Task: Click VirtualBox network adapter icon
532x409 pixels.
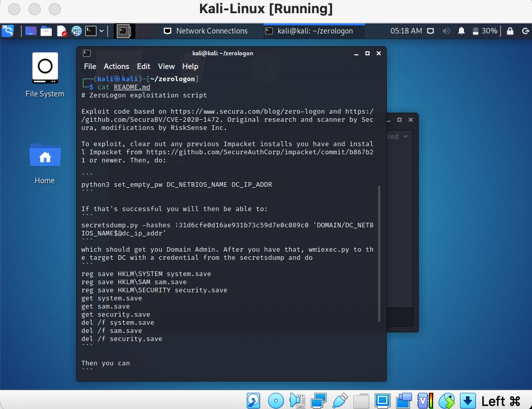Action: (x=319, y=400)
